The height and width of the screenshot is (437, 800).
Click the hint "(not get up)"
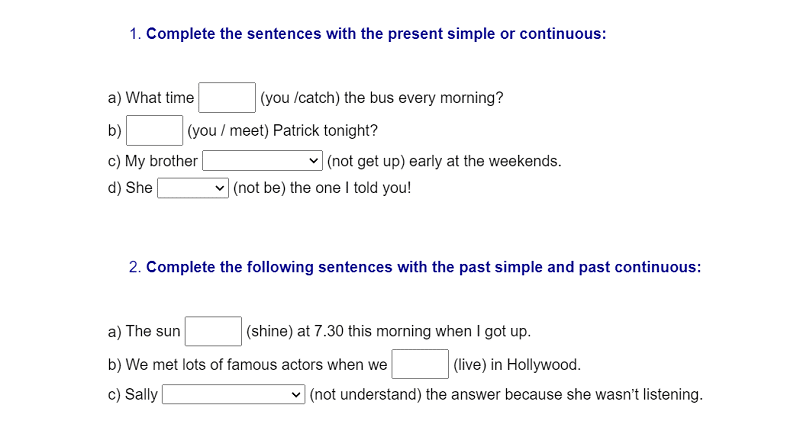[x=366, y=161]
